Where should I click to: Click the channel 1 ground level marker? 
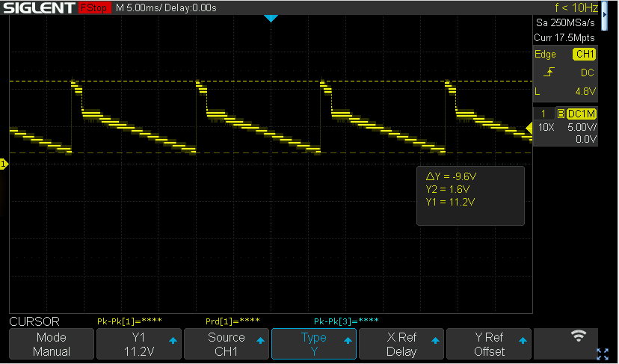click(x=4, y=164)
